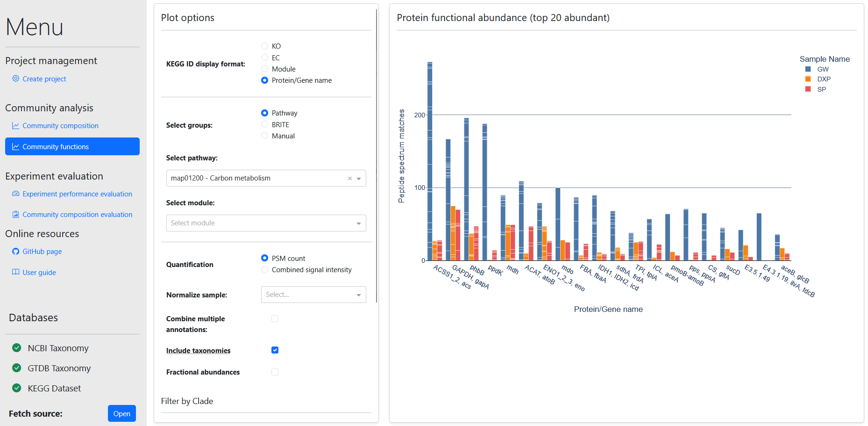Viewport: 868px width, 426px height.
Task: Enable the Fractional abundances checkbox
Action: pyautogui.click(x=275, y=372)
